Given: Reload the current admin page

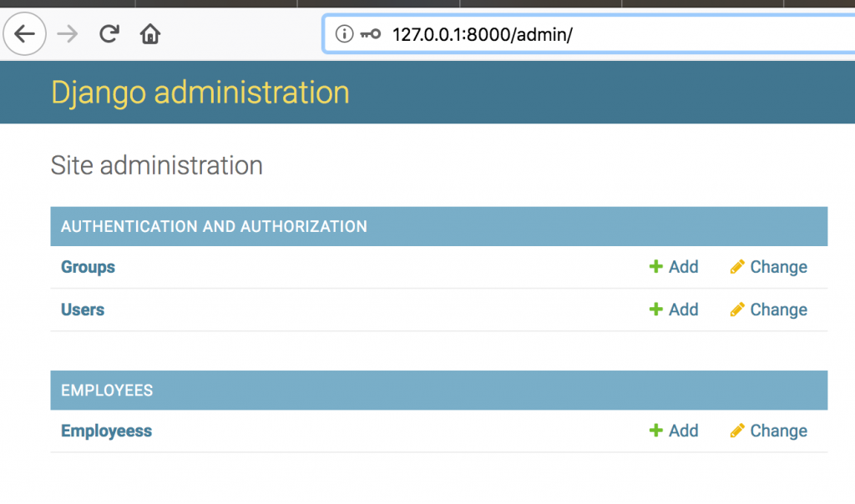Looking at the screenshot, I should click(x=109, y=34).
